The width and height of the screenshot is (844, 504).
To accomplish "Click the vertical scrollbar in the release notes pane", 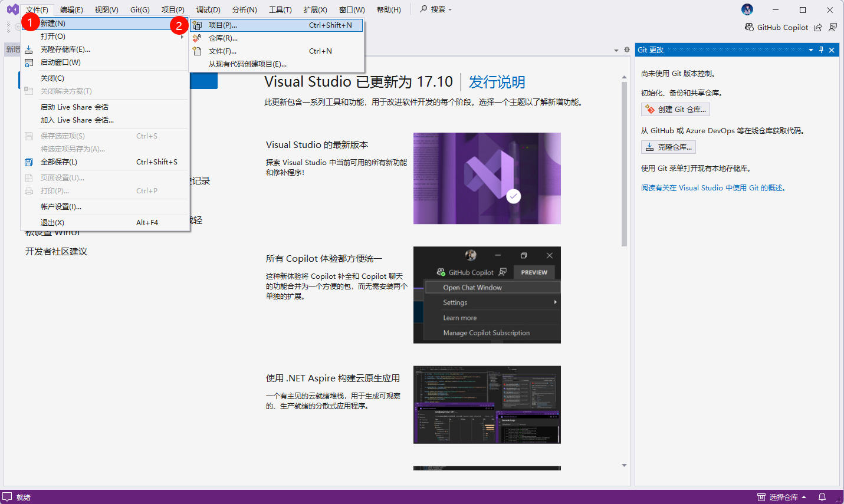I will (624, 164).
